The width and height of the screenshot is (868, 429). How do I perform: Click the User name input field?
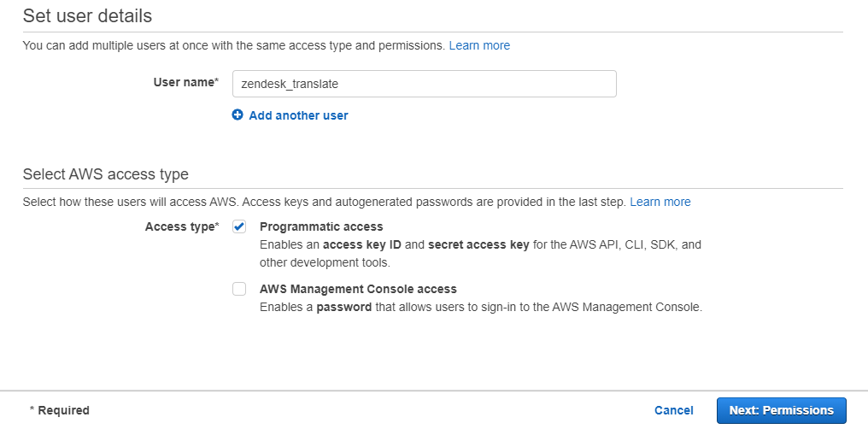424,84
